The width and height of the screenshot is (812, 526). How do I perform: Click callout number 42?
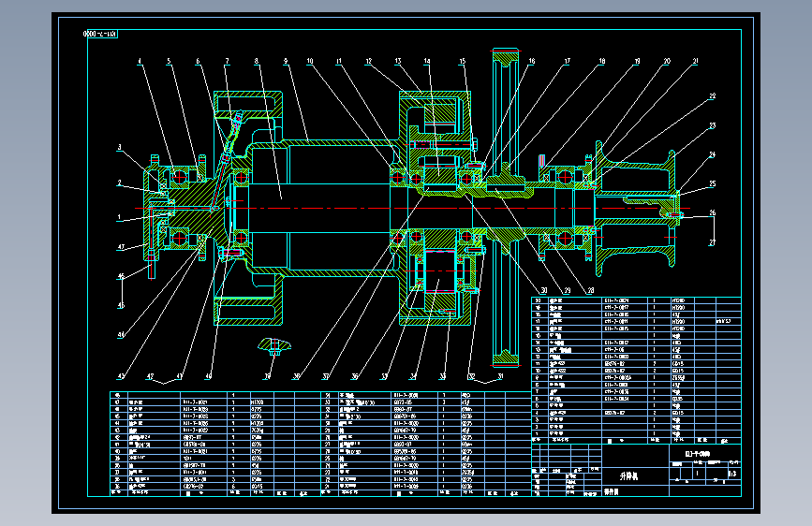click(x=150, y=376)
